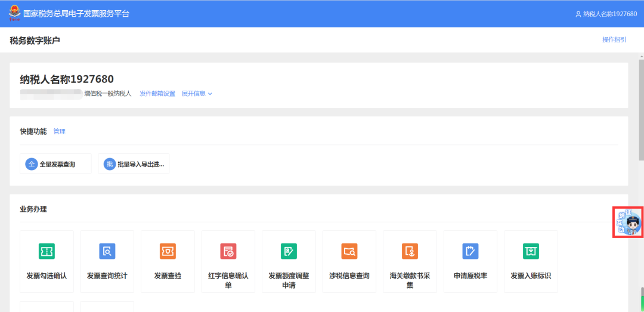Select the 发票查验 orange ticket icon
Screen dimensions: 644x312
(168, 251)
